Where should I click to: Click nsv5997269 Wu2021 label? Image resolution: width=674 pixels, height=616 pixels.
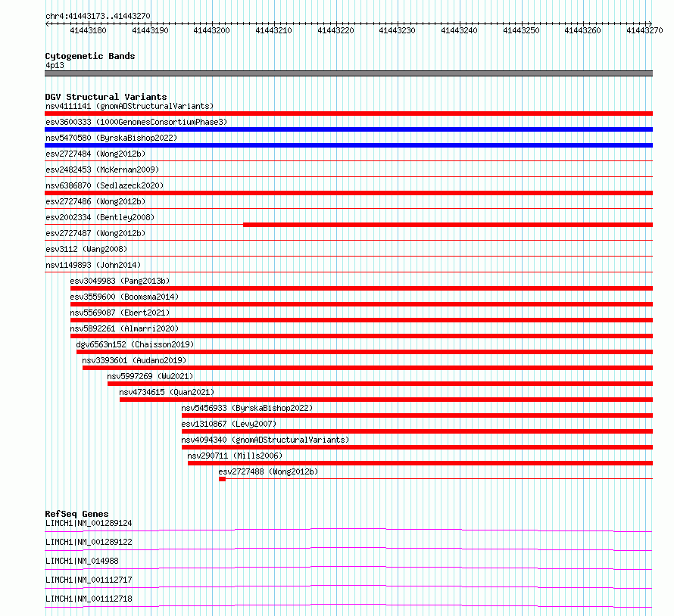[150, 376]
